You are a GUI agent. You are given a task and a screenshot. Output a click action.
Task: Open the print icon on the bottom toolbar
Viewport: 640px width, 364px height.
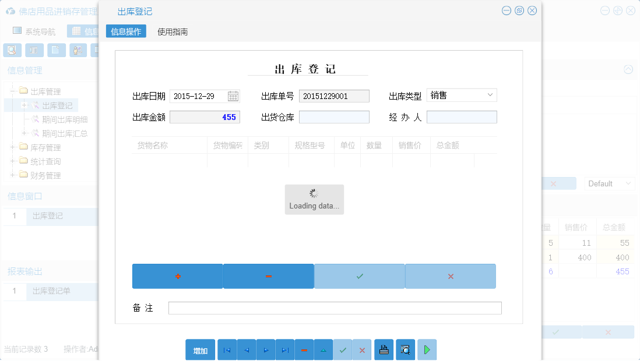click(384, 349)
